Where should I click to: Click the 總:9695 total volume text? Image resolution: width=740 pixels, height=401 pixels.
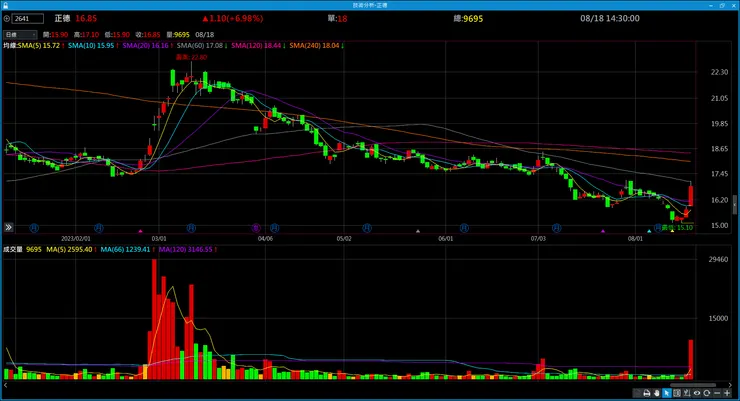pyautogui.click(x=468, y=19)
